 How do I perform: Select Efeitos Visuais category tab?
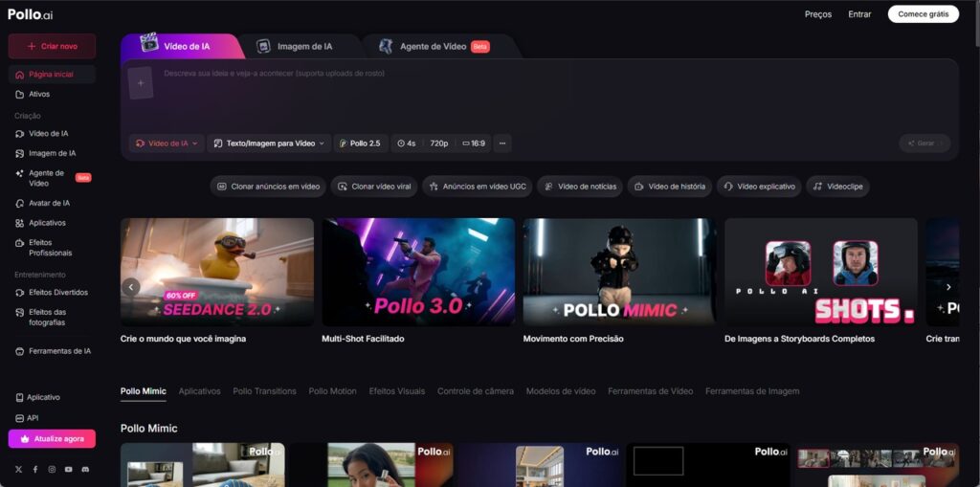(397, 391)
